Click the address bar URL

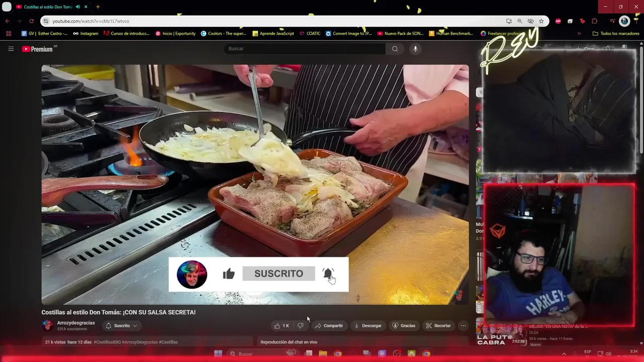(x=91, y=21)
